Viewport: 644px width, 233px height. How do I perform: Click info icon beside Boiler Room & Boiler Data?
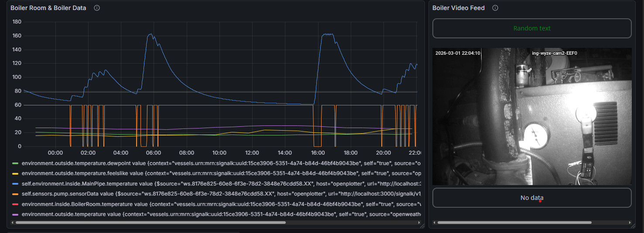[97, 8]
